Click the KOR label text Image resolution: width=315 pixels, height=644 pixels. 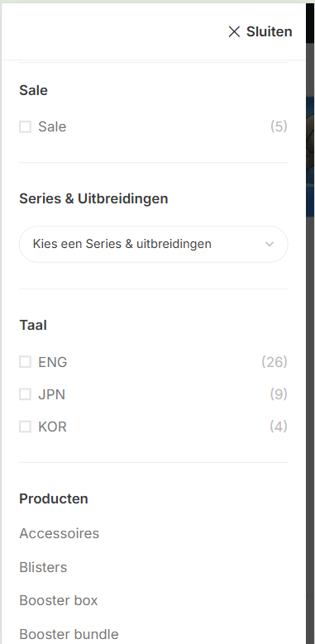coord(52,427)
